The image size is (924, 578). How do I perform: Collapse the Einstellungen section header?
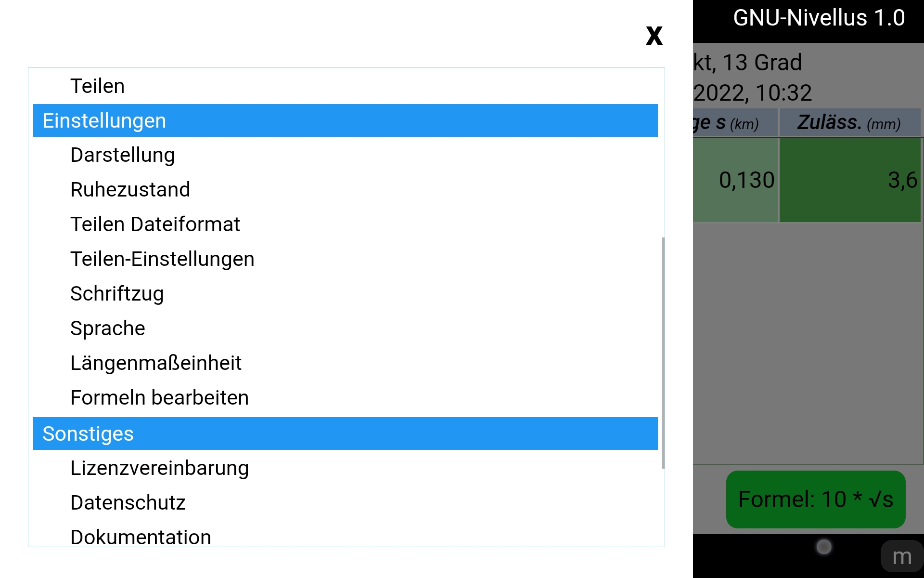(345, 120)
